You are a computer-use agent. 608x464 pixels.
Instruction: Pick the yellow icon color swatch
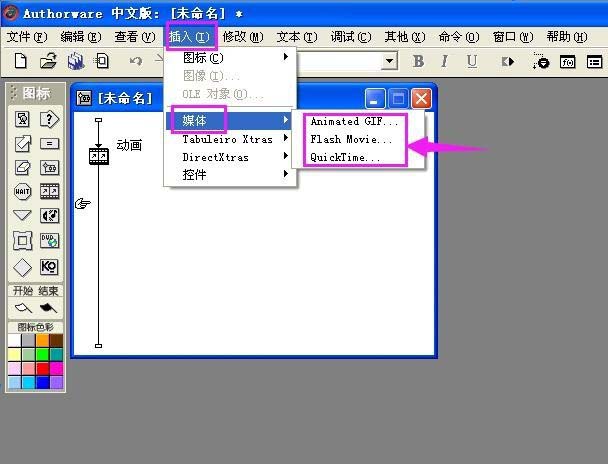[x=14, y=354]
